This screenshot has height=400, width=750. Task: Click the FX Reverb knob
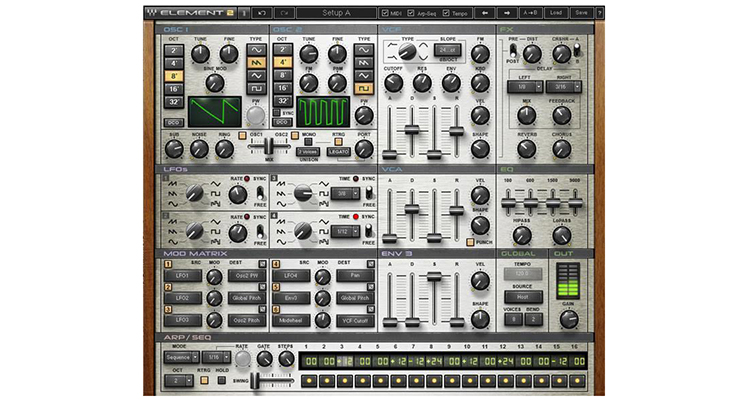527,149
